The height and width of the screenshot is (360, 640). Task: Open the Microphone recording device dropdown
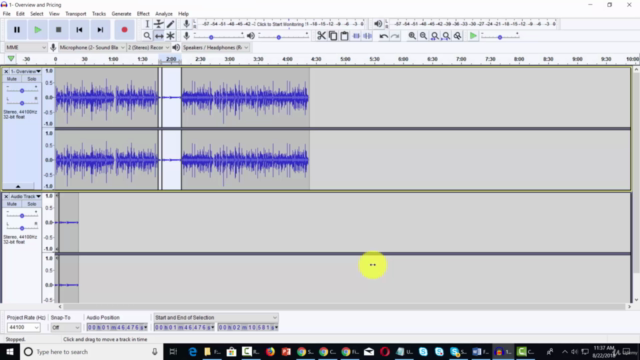(x=92, y=47)
